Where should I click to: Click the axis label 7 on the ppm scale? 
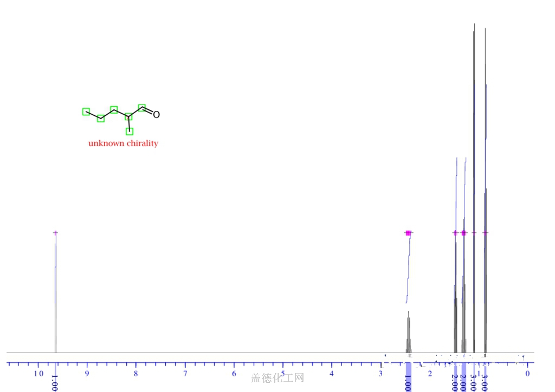click(x=185, y=374)
